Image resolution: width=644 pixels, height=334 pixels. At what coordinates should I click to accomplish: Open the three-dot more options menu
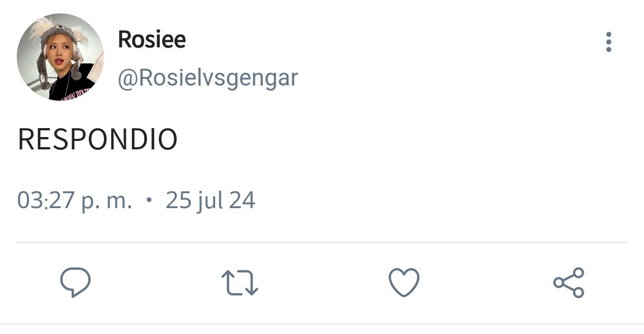point(609,42)
